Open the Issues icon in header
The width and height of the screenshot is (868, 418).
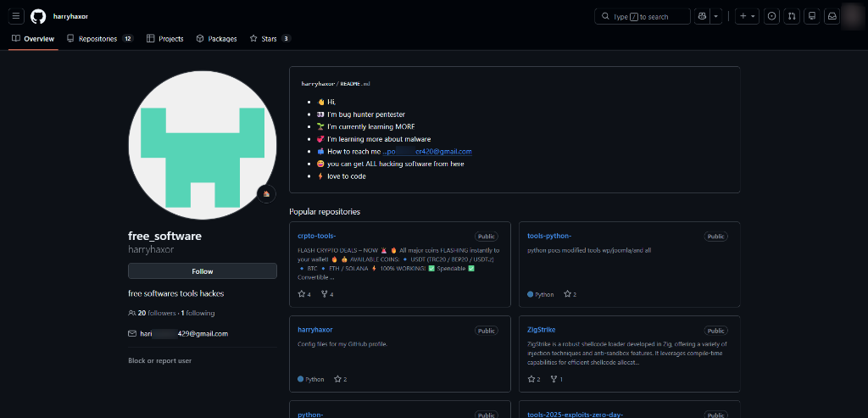(x=771, y=16)
